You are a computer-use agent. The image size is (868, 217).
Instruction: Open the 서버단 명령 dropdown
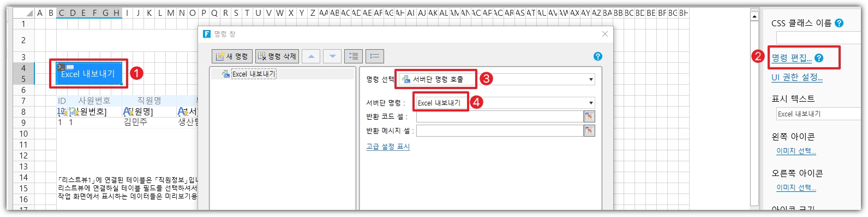tap(591, 103)
